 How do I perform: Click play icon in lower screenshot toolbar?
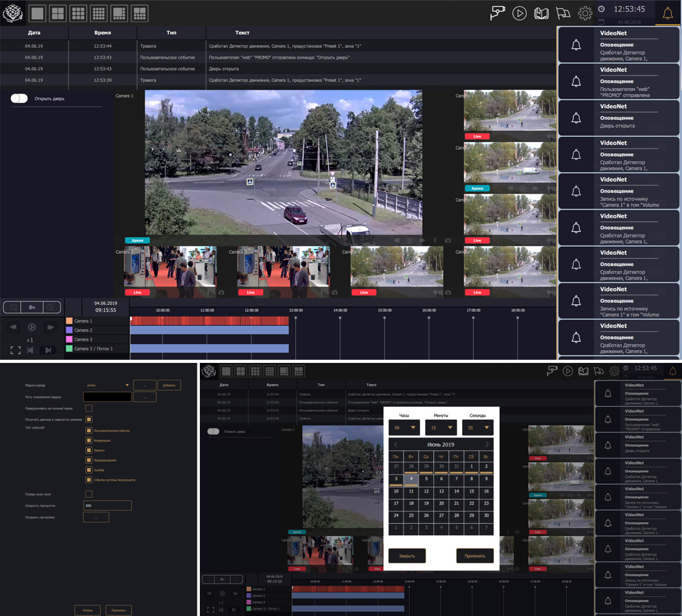tap(568, 371)
